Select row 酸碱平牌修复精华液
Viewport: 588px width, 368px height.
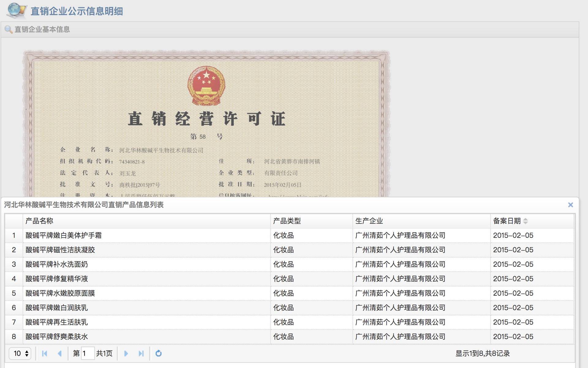coord(57,279)
